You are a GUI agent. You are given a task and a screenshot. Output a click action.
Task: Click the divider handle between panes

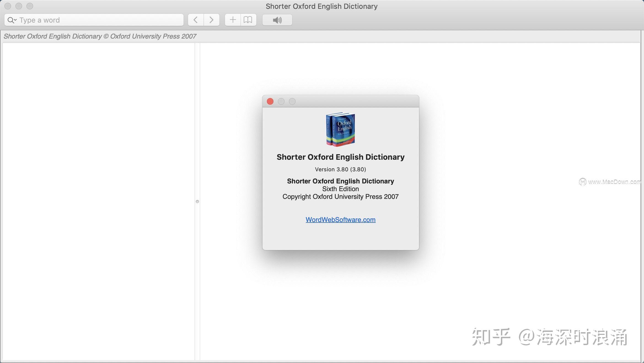point(198,201)
